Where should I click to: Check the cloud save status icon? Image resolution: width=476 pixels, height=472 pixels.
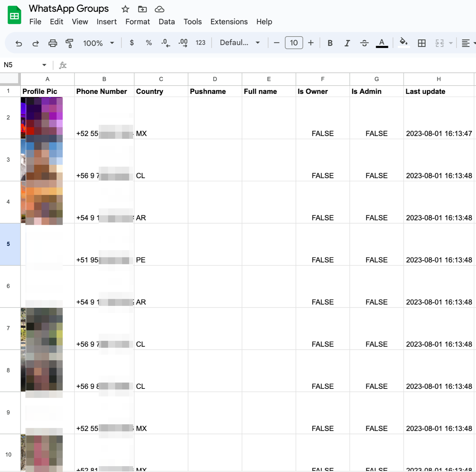pyautogui.click(x=159, y=9)
